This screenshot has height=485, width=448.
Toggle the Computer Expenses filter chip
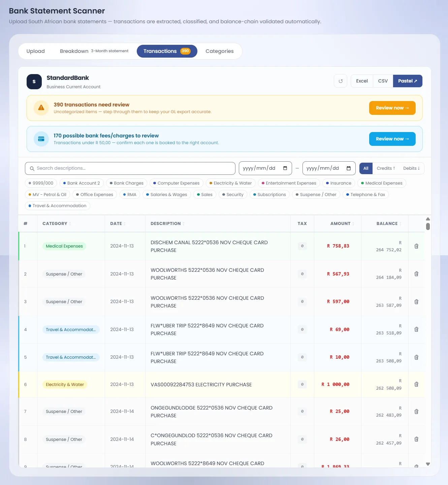coord(177,183)
